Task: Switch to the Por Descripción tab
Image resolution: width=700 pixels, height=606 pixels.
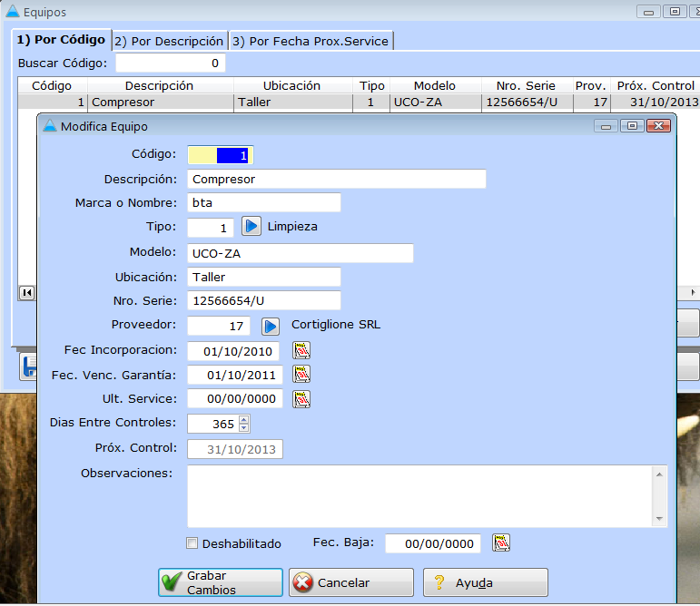Action: click(x=169, y=41)
